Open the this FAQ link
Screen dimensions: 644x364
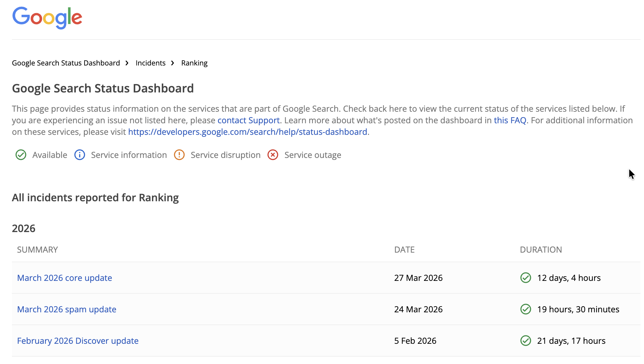510,120
